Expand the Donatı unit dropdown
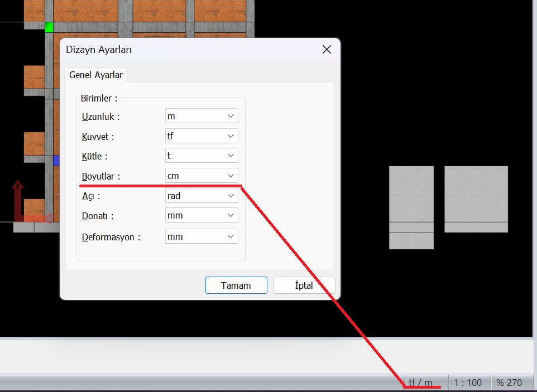Image resolution: width=537 pixels, height=392 pixels. point(202,215)
